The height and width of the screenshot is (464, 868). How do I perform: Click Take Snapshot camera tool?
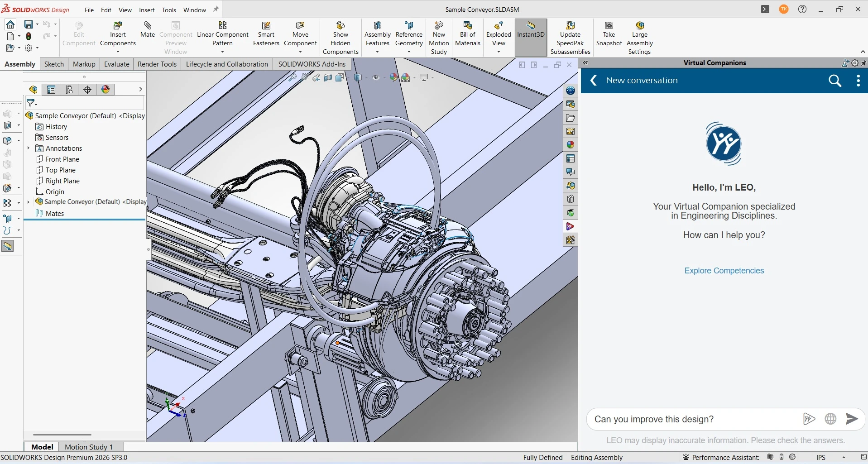click(x=609, y=34)
